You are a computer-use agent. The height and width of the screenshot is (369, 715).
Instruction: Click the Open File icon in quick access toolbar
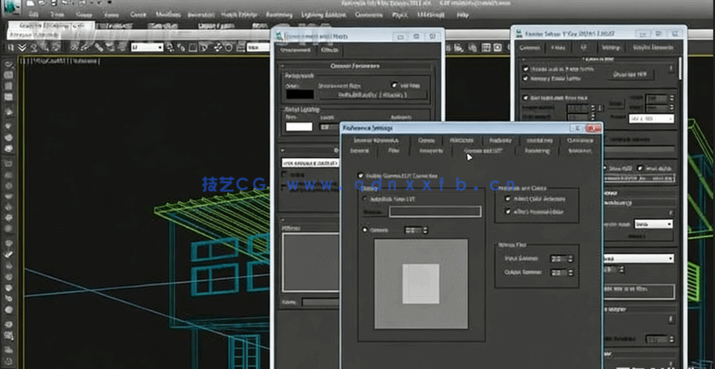click(x=42, y=4)
